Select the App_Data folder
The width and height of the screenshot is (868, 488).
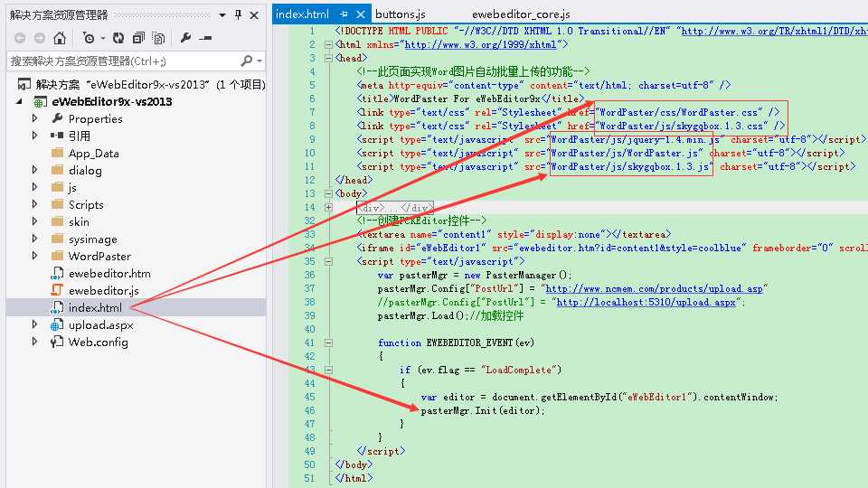click(93, 154)
